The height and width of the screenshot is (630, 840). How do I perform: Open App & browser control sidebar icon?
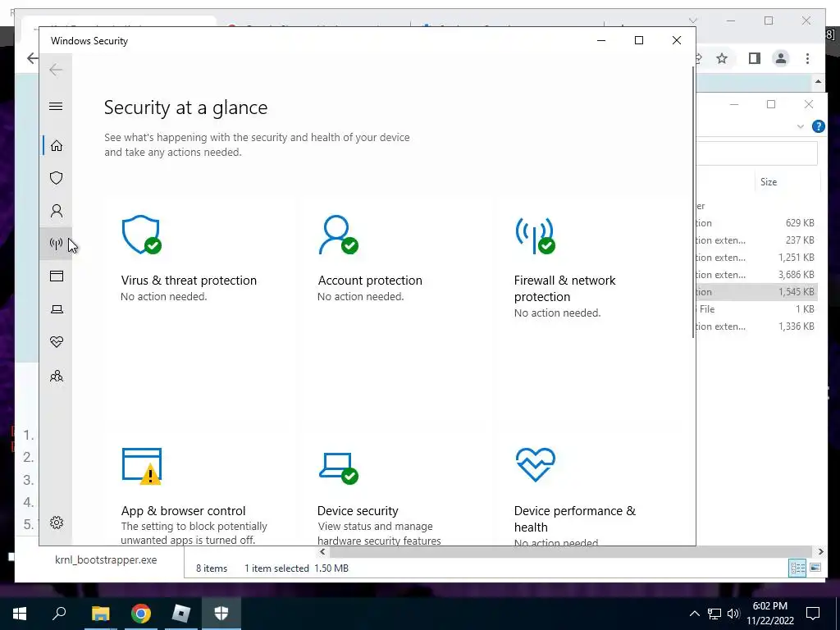tap(57, 276)
